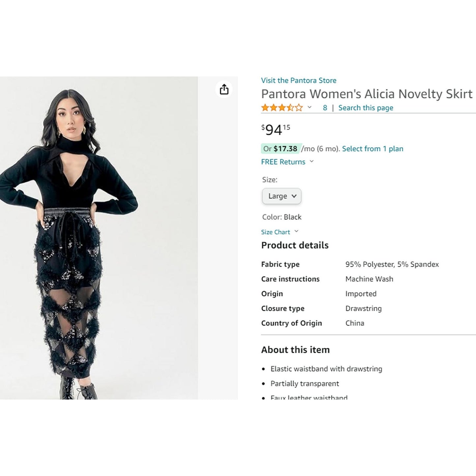Click the $17.38 monthly payment badge

coord(280,149)
